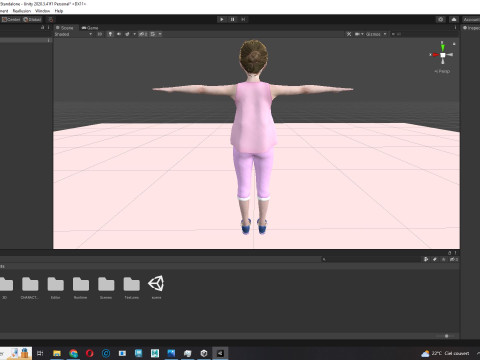Toggle 2D view mode in Scene toolbar
Viewport: 480px width, 360px height.
(x=99, y=34)
